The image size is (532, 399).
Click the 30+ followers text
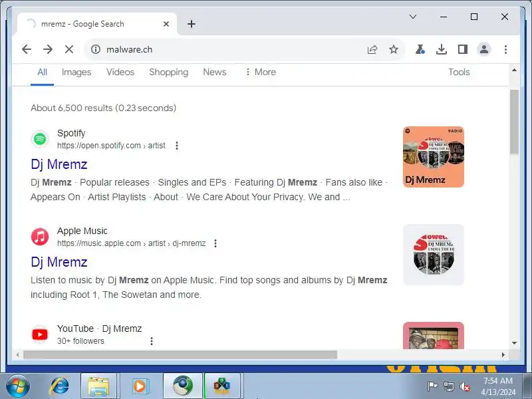(x=80, y=341)
